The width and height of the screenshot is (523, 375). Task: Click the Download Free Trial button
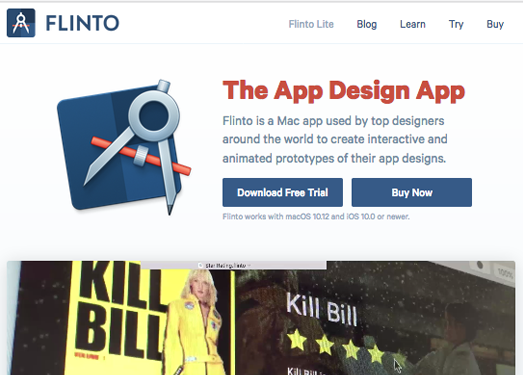(283, 193)
